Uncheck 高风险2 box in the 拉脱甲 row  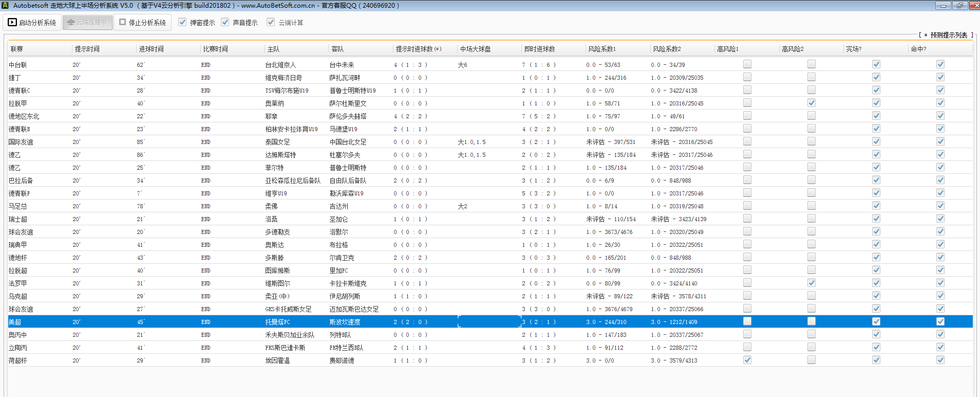coord(812,103)
